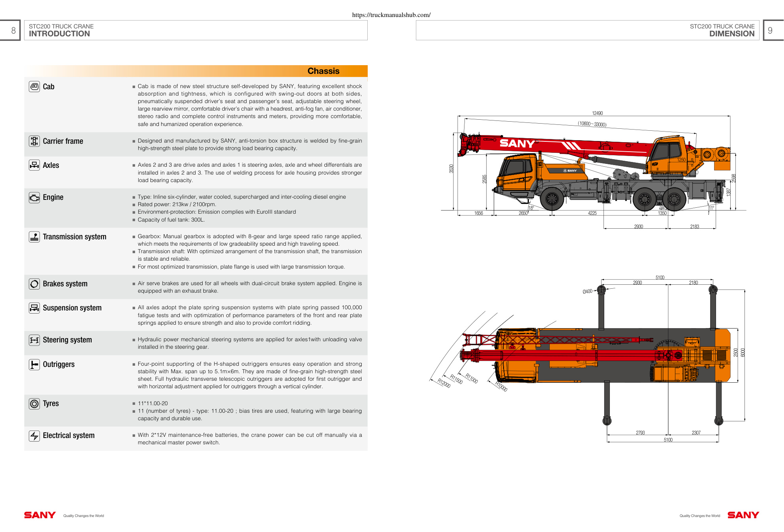
Task: Click the Steering system heading
Action: pyautogui.click(x=67, y=340)
